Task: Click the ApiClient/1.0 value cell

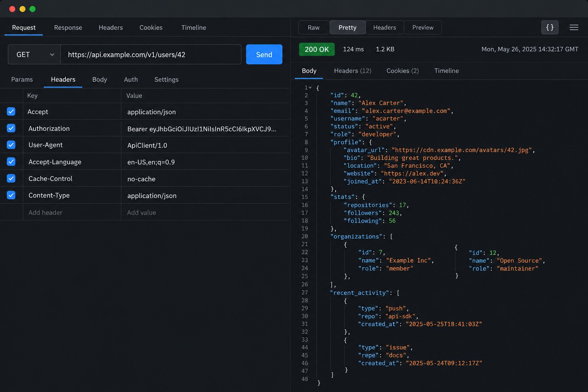Action: point(205,145)
